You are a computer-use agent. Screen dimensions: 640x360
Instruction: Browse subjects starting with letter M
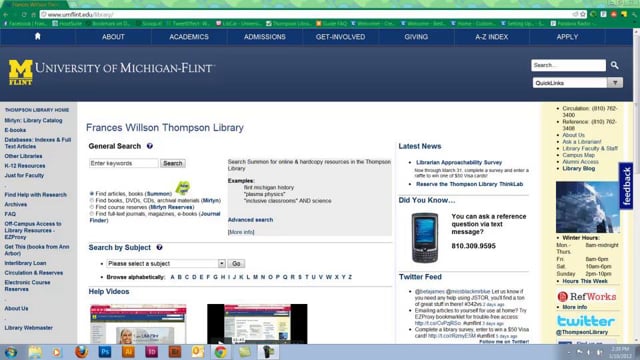[255, 277]
